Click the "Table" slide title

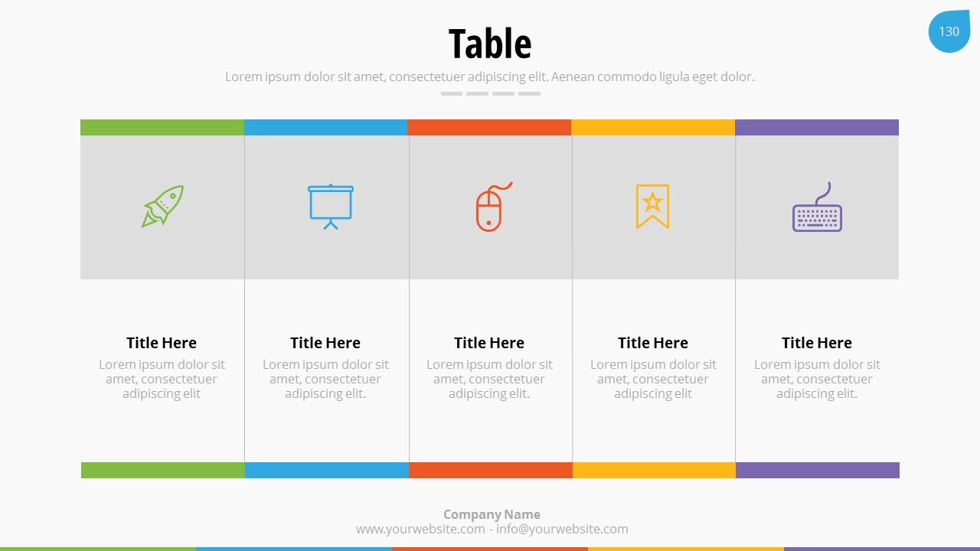pos(490,44)
